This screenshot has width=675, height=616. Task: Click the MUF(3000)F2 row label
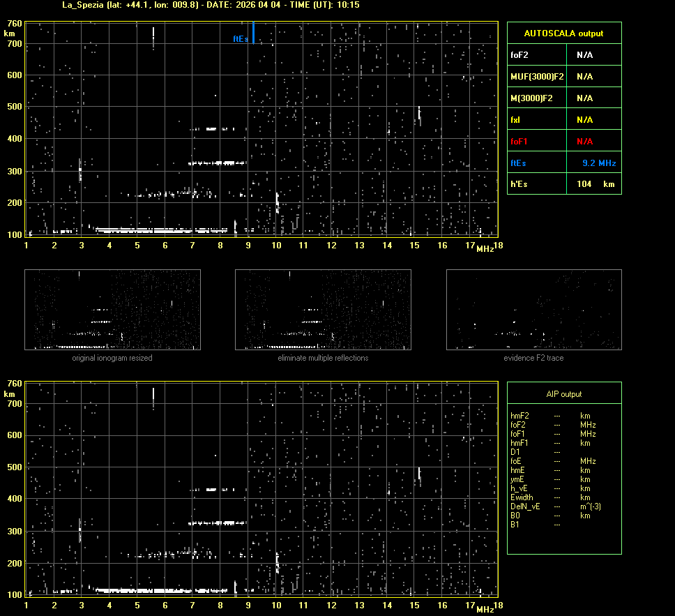click(537, 76)
